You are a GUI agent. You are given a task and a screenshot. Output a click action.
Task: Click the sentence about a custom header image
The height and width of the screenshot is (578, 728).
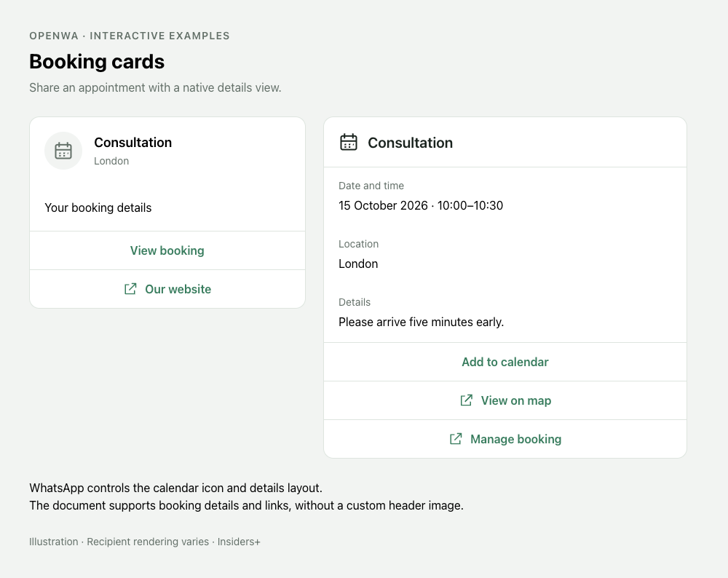point(246,505)
